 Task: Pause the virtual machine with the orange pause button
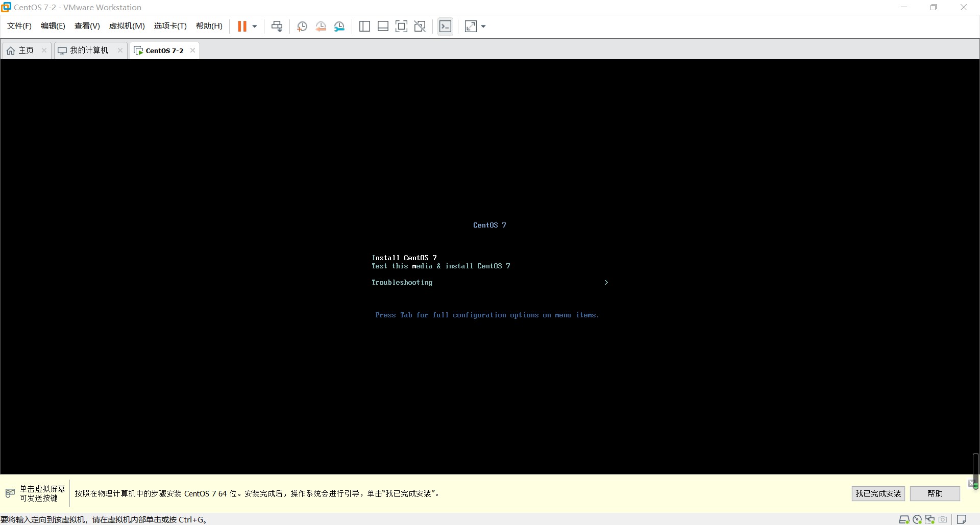point(242,27)
